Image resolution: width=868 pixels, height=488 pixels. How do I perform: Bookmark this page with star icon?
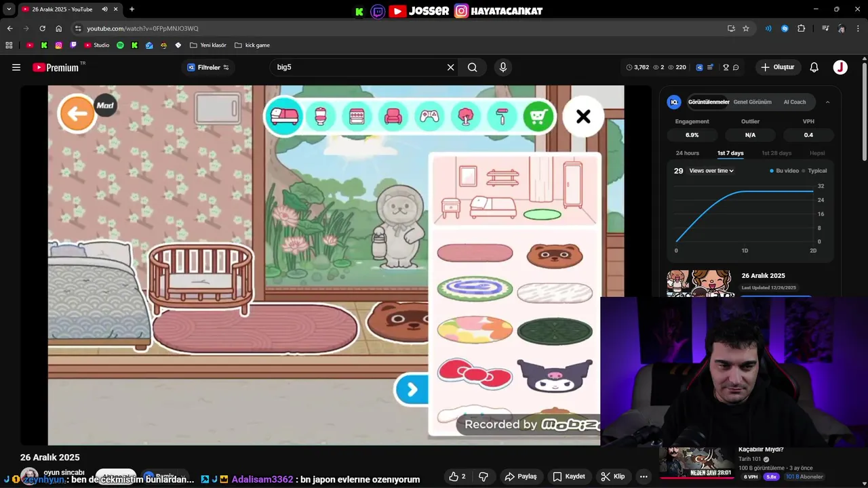click(x=746, y=28)
